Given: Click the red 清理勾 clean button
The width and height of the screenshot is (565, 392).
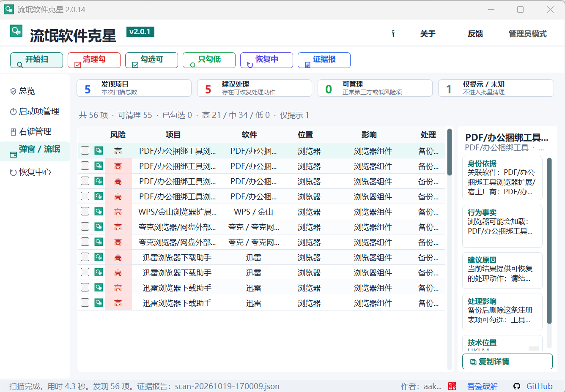Looking at the screenshot, I should 94,60.
